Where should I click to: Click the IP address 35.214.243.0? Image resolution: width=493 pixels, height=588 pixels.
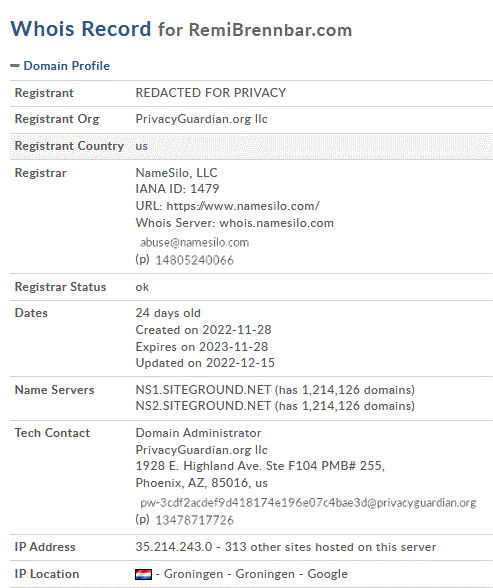click(174, 547)
